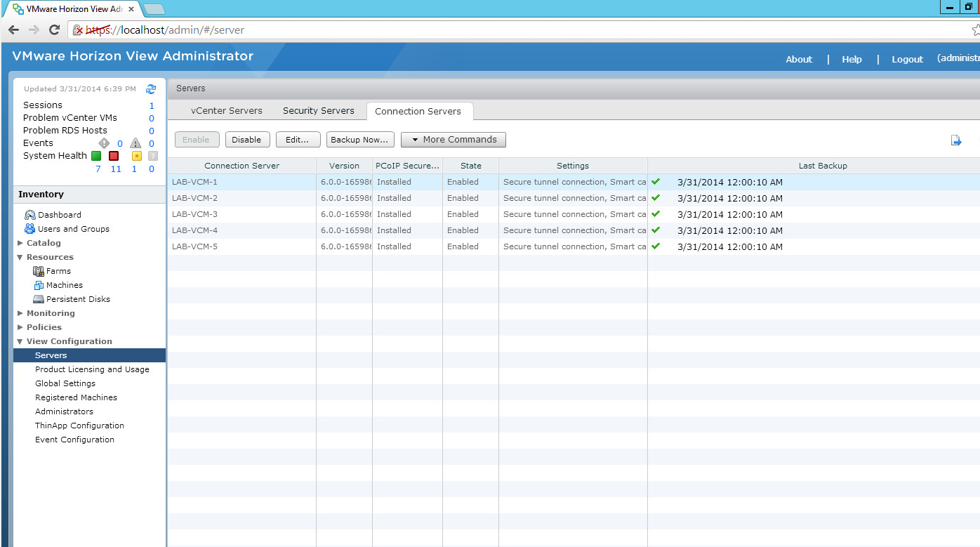Image resolution: width=980 pixels, height=547 pixels.
Task: Open Event Configuration
Action: (x=74, y=440)
